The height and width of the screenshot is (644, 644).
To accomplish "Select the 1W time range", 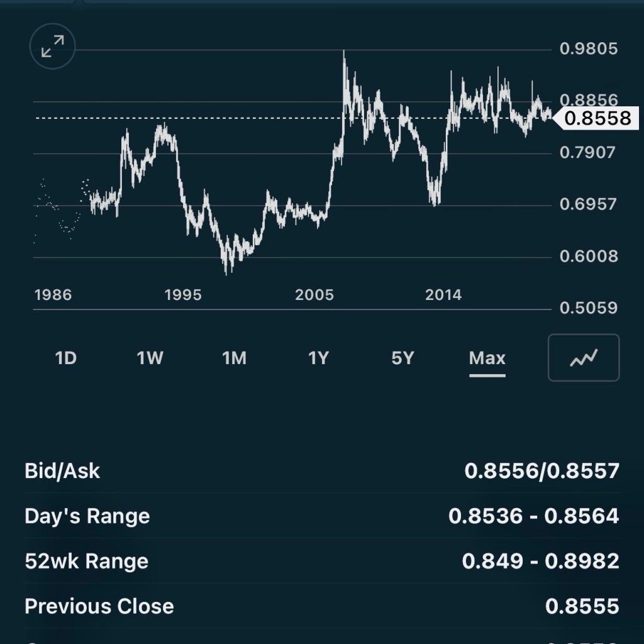I will pyautogui.click(x=150, y=358).
